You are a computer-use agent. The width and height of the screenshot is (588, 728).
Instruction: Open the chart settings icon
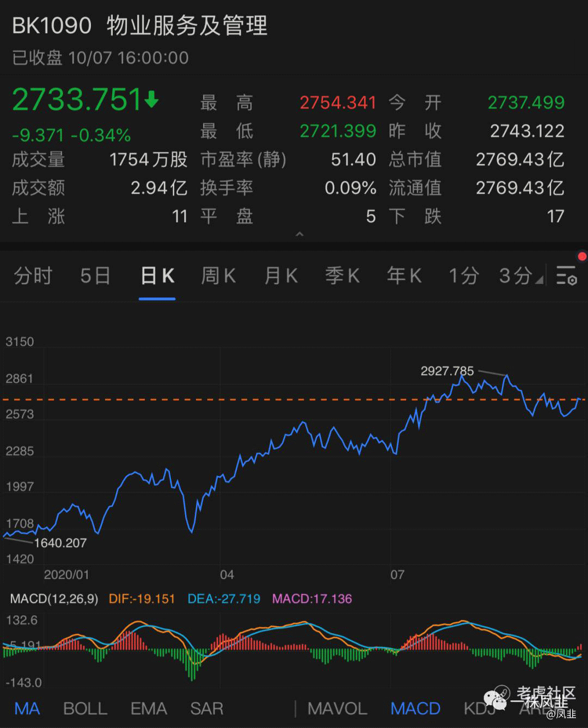tap(566, 276)
